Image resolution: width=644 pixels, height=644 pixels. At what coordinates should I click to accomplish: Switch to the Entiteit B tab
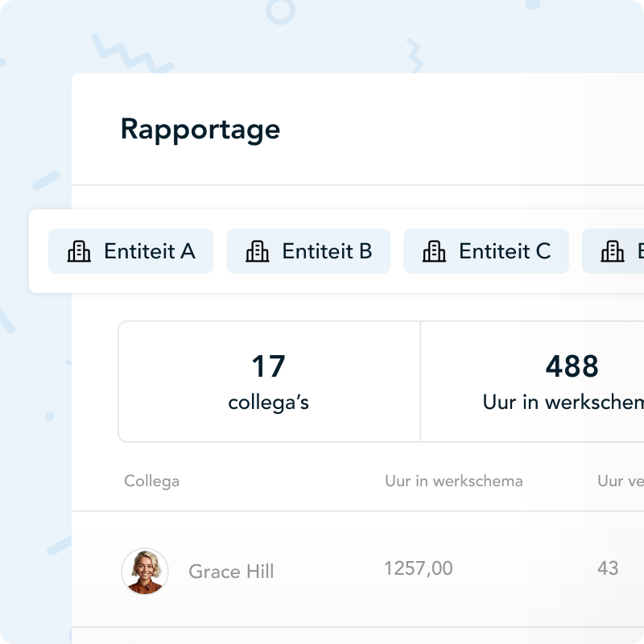coord(308,251)
